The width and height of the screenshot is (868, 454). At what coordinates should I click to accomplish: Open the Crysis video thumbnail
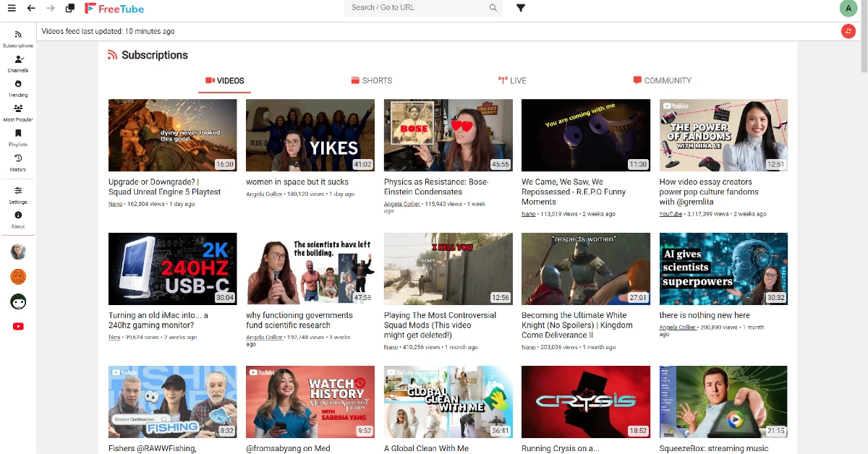point(586,402)
